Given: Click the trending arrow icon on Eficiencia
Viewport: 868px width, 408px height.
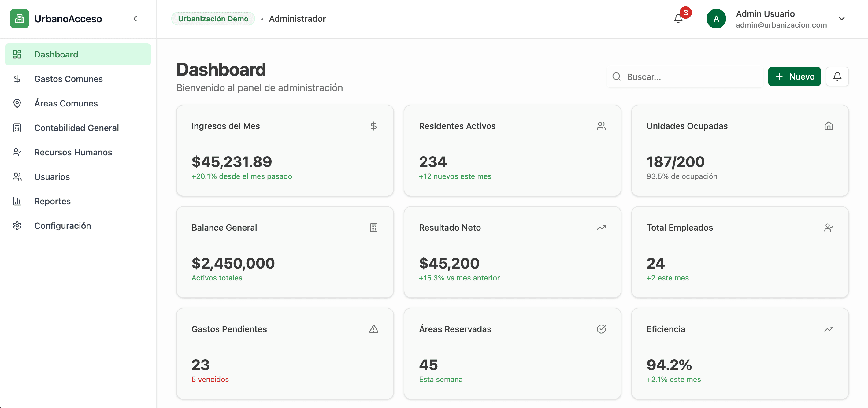Looking at the screenshot, I should point(829,329).
